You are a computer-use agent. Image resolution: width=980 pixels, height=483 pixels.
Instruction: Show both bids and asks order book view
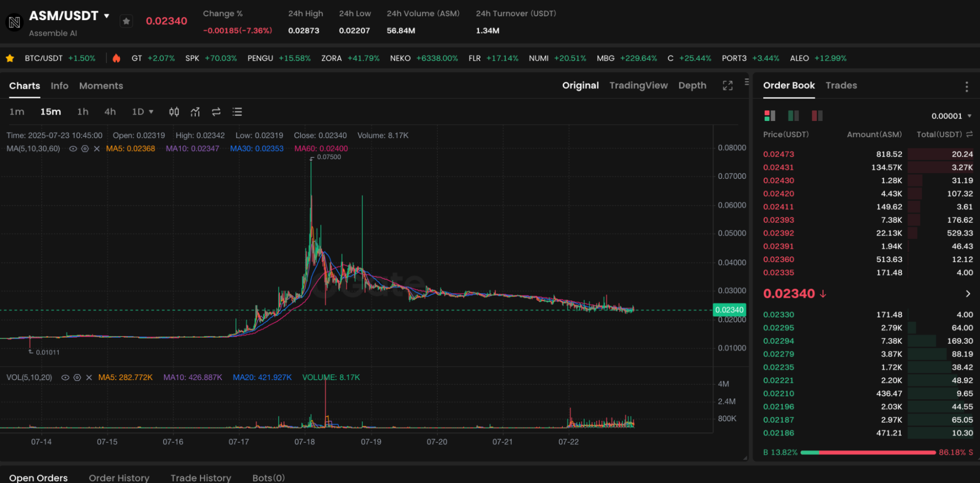point(770,116)
